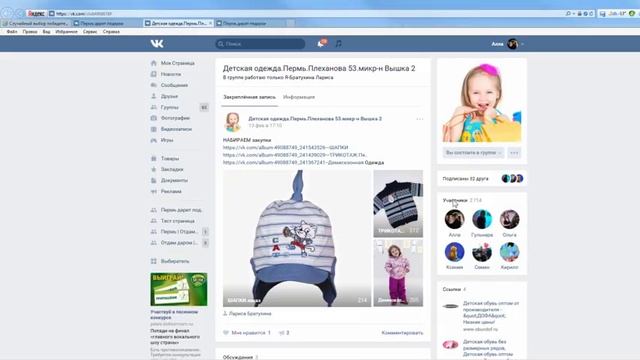Image resolution: width=640 pixels, height=360 pixels.
Task: Click the Игры gamepad icon
Action: (x=153, y=140)
